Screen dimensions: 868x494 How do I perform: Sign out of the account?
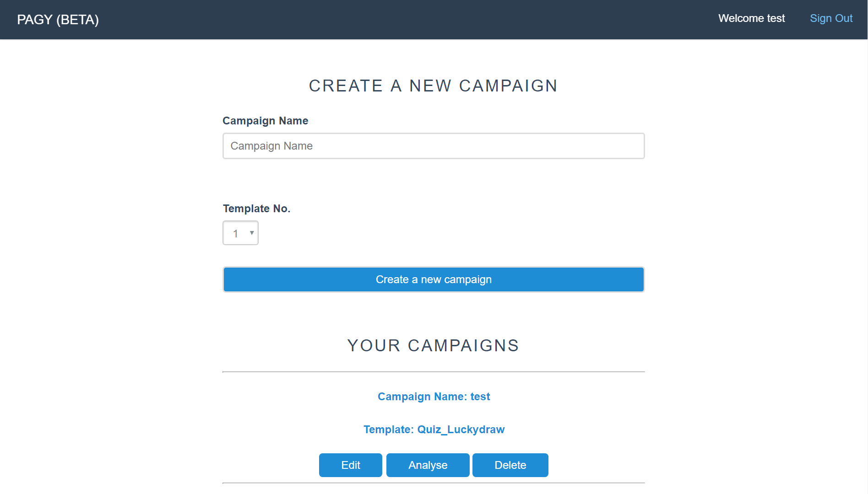tap(831, 18)
